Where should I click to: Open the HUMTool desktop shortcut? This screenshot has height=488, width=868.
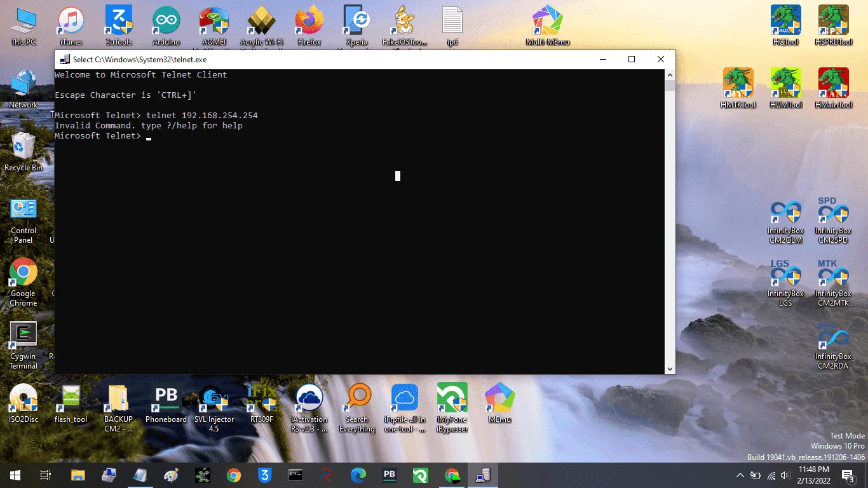(786, 88)
